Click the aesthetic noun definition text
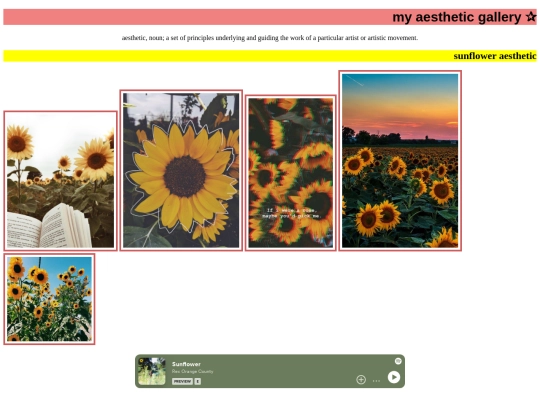540x405 pixels. 270,38
